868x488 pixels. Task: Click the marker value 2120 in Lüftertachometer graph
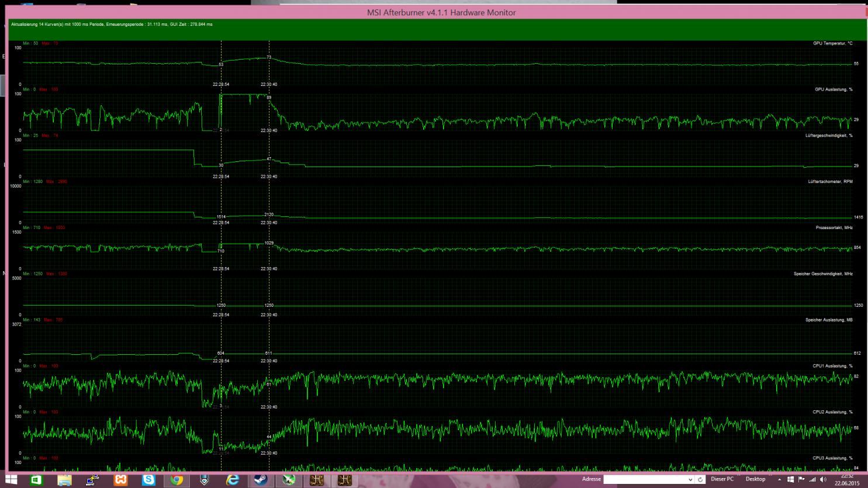[269, 214]
